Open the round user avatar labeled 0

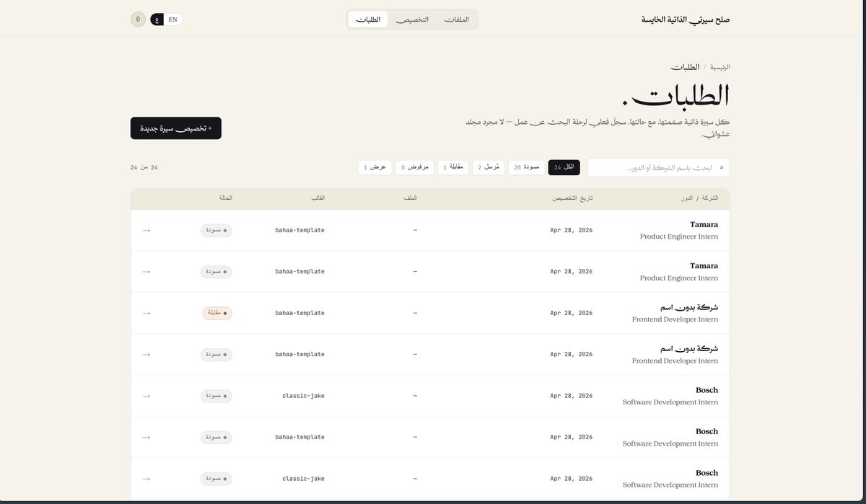(x=138, y=19)
